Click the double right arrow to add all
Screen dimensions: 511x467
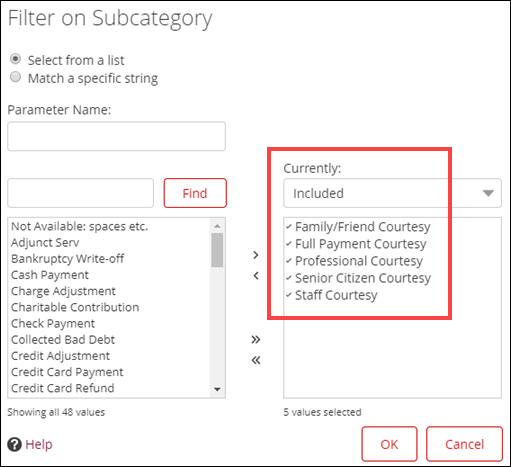pyautogui.click(x=256, y=339)
